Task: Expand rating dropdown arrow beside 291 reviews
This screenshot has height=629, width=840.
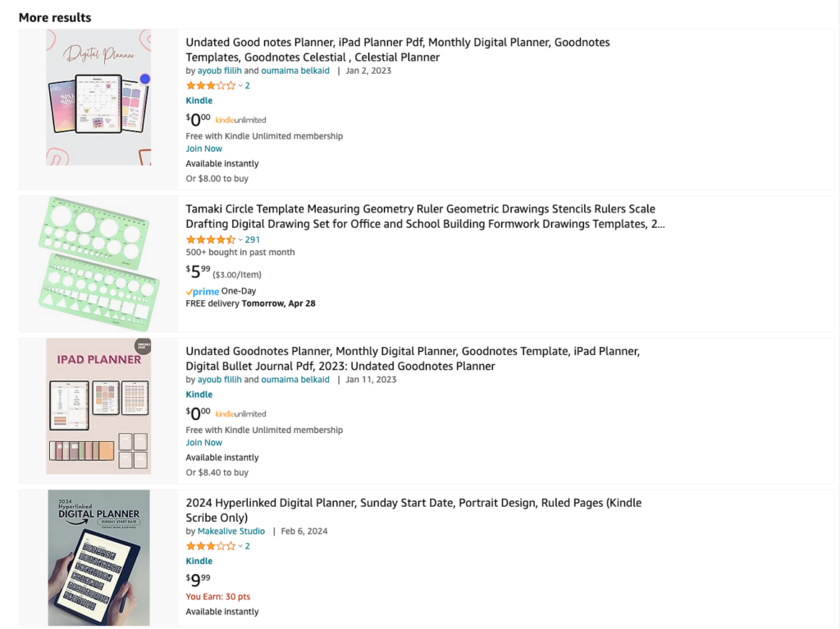Action: 240,240
